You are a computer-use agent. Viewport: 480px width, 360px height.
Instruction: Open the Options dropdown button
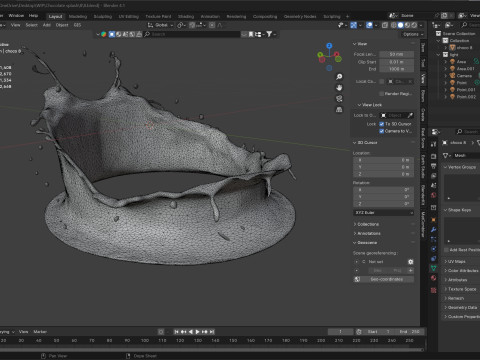pos(412,34)
